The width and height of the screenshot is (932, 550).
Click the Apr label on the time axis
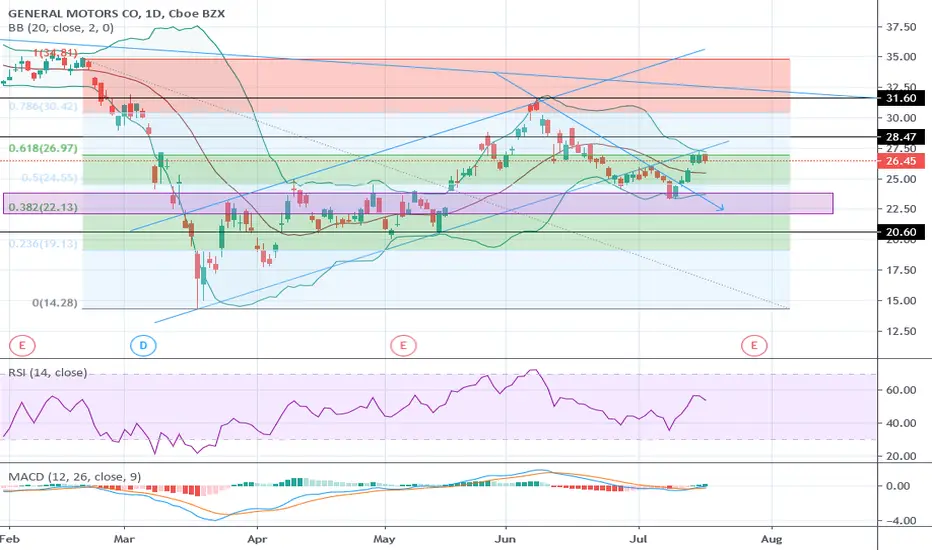(257, 539)
